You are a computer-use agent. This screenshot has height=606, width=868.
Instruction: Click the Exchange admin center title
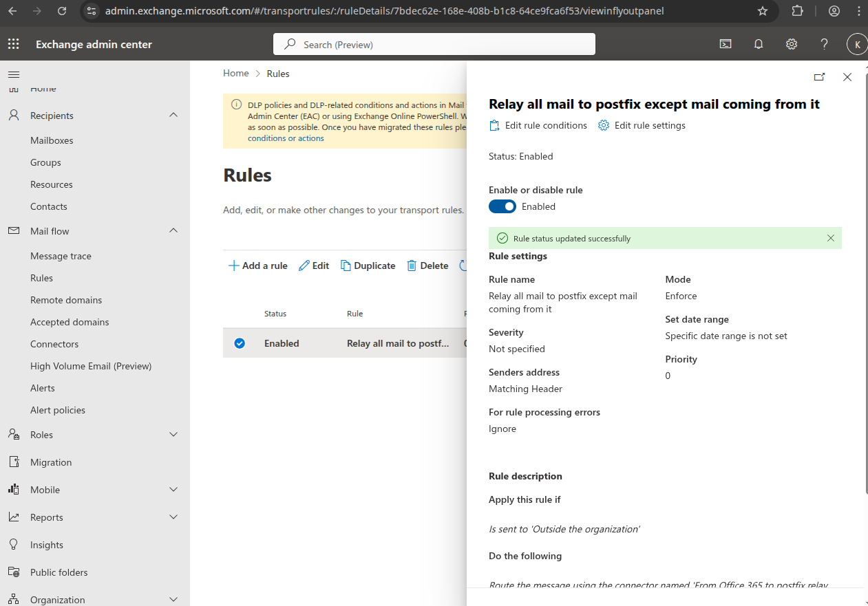(94, 44)
